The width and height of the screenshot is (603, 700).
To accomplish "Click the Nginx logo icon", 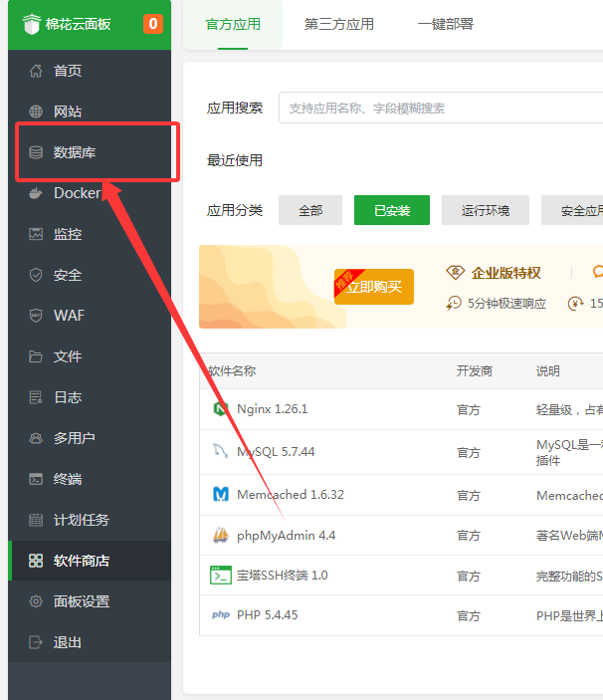I will click(x=220, y=409).
